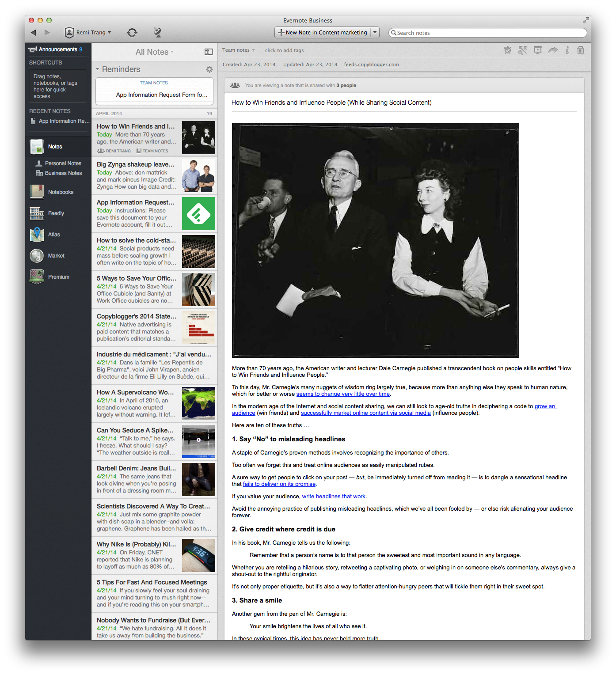The height and width of the screenshot is (675, 616).
Task: Delete the note with the trash icon
Action: (x=581, y=50)
